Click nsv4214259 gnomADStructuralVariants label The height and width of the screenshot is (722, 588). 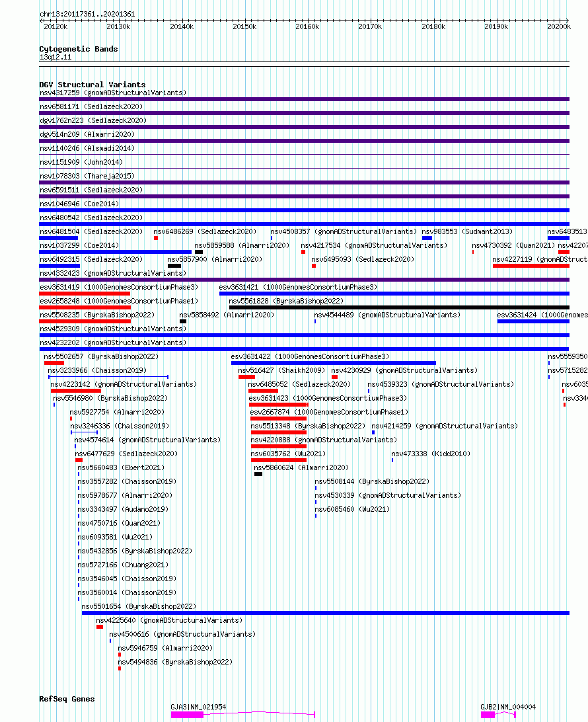coord(445,426)
